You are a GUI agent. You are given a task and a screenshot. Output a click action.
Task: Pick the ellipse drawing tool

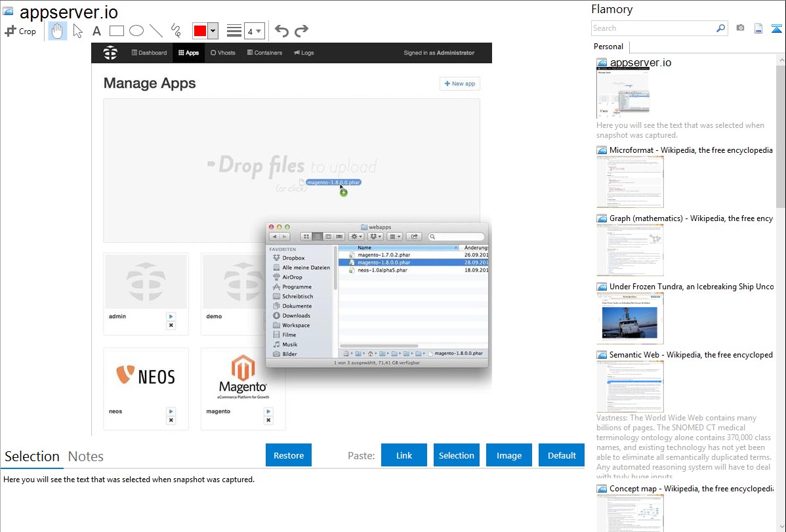[136, 31]
